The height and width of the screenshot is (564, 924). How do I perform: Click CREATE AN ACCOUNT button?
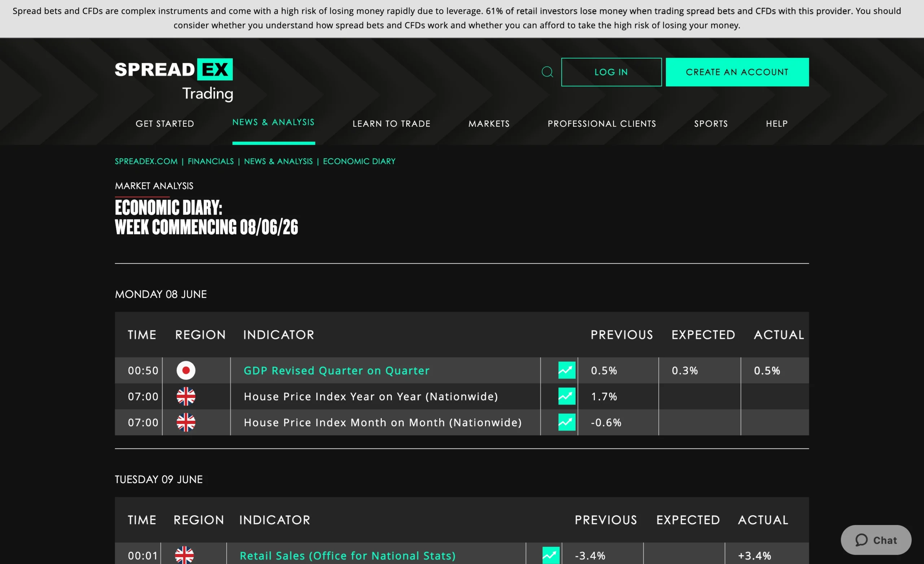click(737, 72)
